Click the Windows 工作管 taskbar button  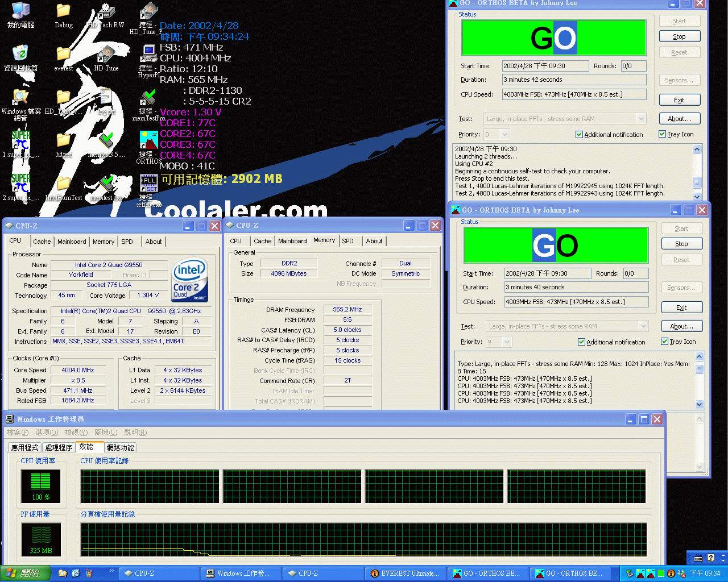click(x=242, y=573)
